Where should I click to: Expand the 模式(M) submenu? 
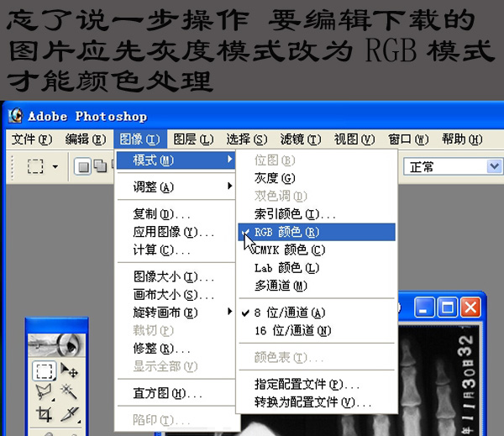tap(176, 160)
